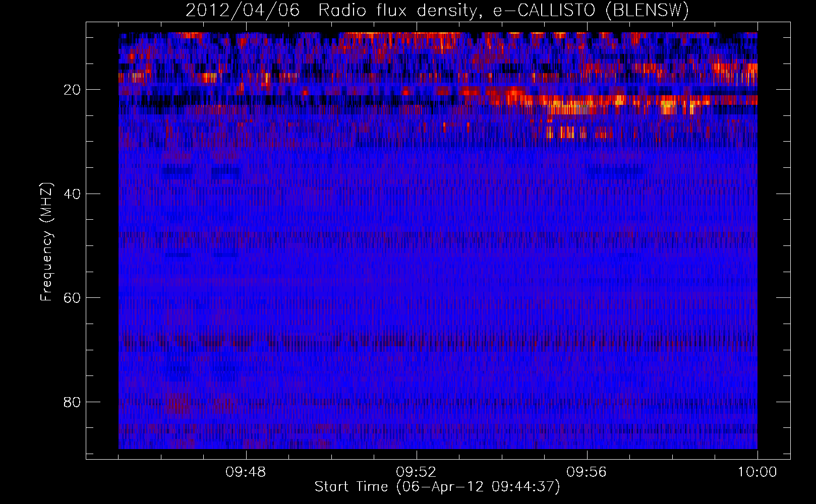
Task: Click the 'Frequency (MHZ)' y-axis label
Action: (x=46, y=242)
